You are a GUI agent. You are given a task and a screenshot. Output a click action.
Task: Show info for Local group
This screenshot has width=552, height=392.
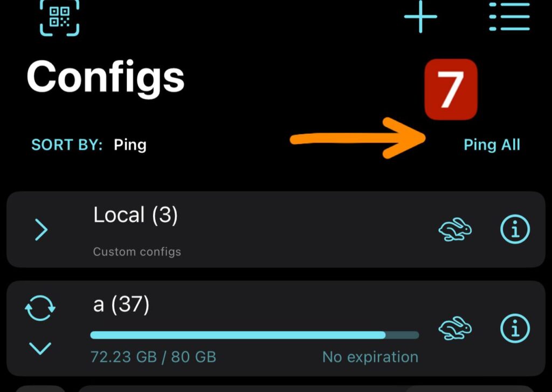point(515,229)
